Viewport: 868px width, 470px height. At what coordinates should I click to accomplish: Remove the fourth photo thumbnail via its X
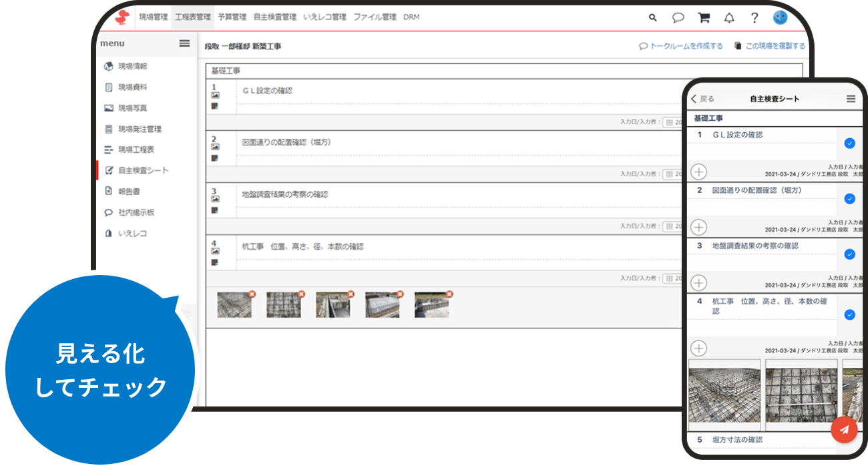[x=400, y=294]
